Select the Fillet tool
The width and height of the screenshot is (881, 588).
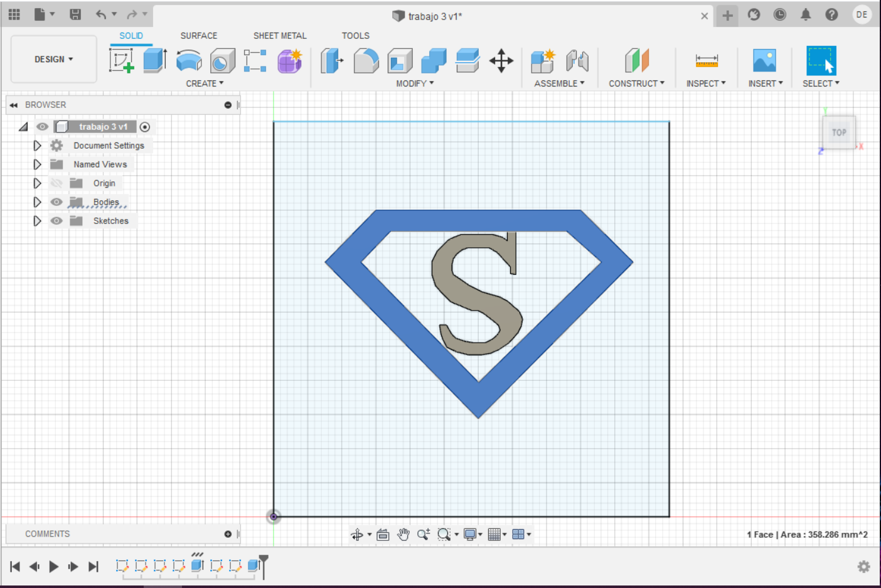tap(366, 61)
